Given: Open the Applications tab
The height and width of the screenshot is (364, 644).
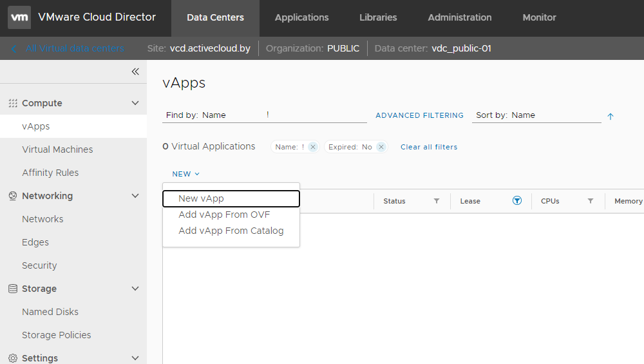Looking at the screenshot, I should tap(302, 17).
